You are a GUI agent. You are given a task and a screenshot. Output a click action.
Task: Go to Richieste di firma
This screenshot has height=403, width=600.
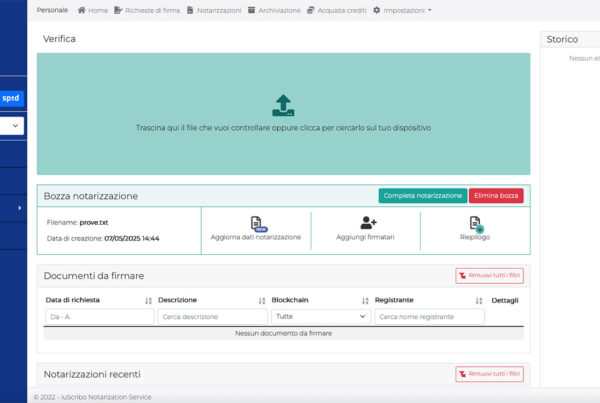point(147,10)
